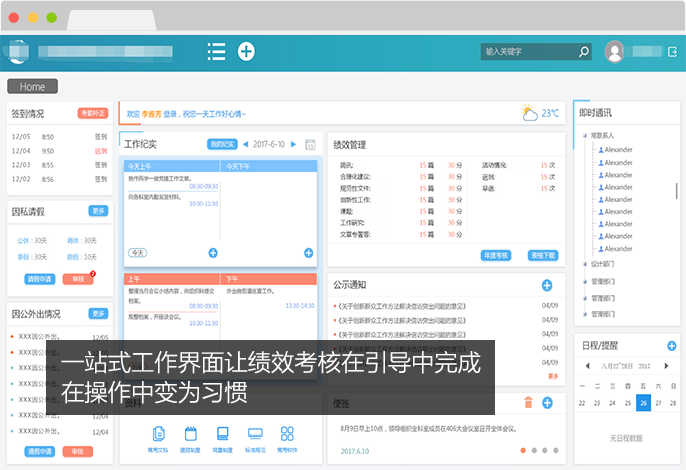Screen dimensions: 686x470
Task: Click the keyword search input field
Action: [x=528, y=51]
